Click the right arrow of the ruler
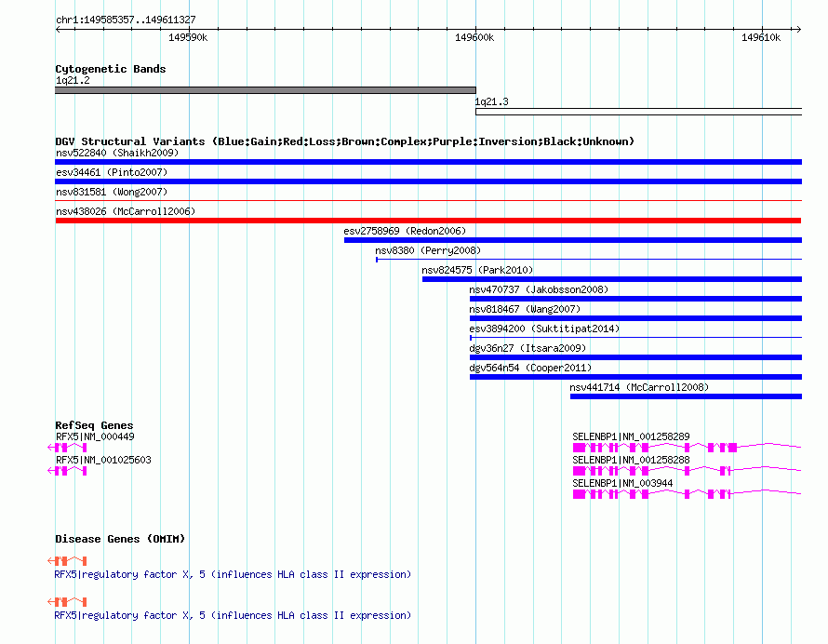Screen dimensions: 828x644 pos(798,30)
